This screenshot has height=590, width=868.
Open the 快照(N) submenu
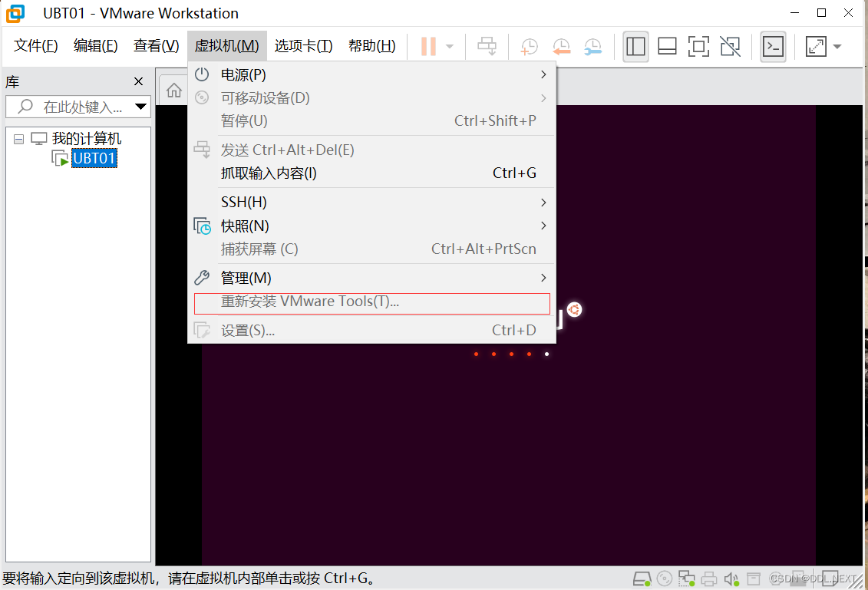click(x=371, y=226)
